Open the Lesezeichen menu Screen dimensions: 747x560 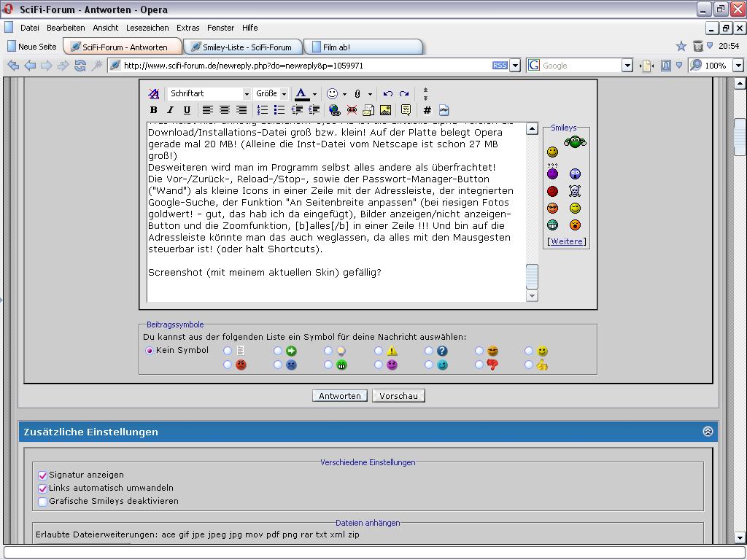(147, 28)
